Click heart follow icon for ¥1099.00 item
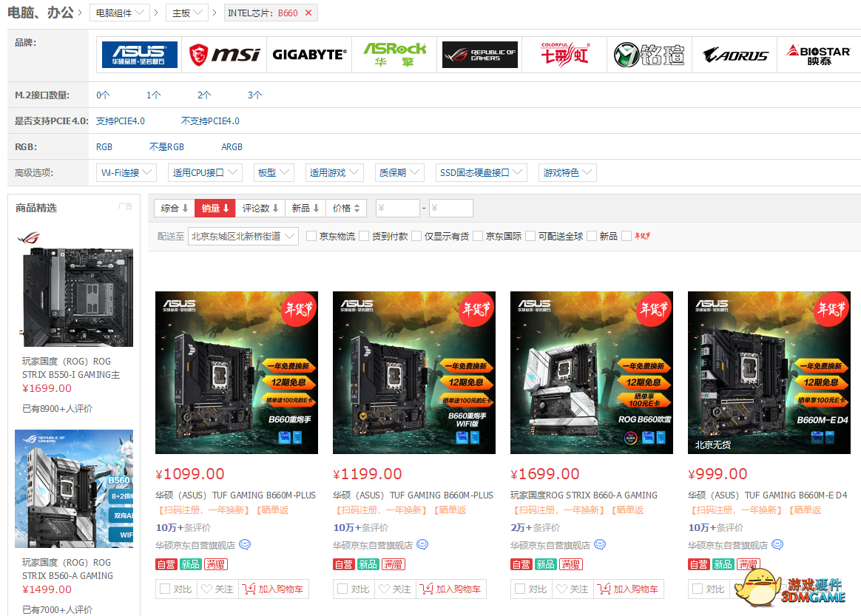The height and width of the screenshot is (616, 861). (206, 589)
